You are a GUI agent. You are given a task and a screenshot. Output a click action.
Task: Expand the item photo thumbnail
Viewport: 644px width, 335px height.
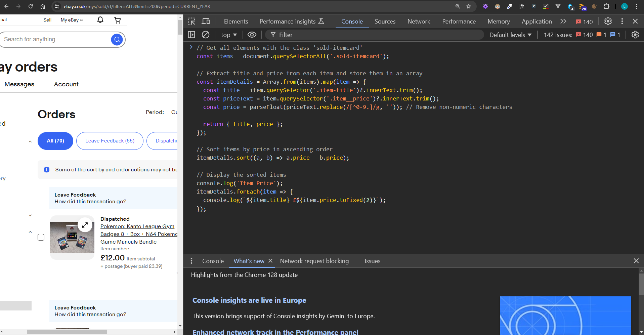[x=85, y=225]
